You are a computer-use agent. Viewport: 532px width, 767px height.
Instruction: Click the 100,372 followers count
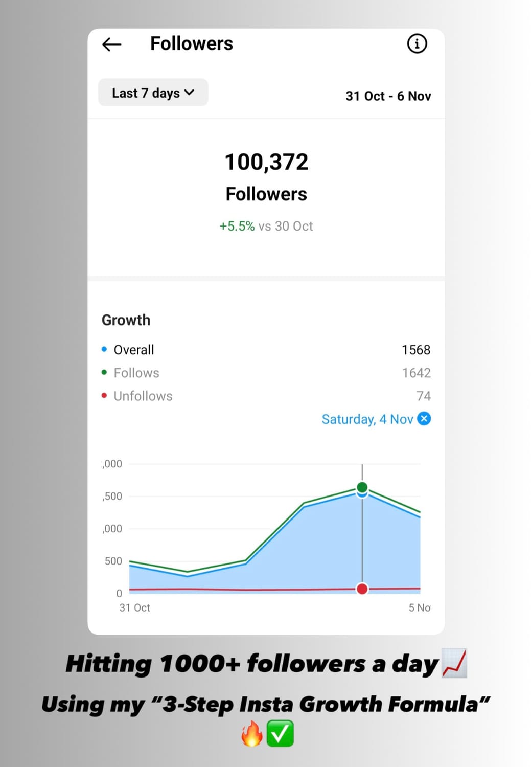[x=266, y=162]
